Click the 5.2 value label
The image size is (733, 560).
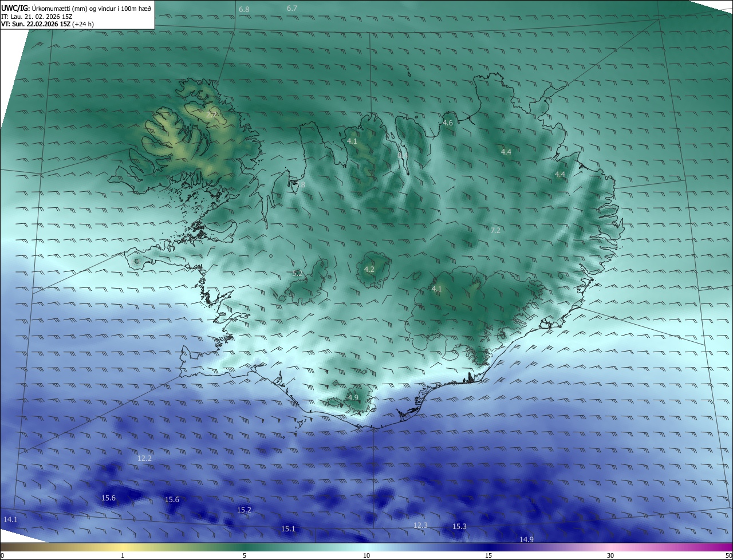(x=298, y=274)
